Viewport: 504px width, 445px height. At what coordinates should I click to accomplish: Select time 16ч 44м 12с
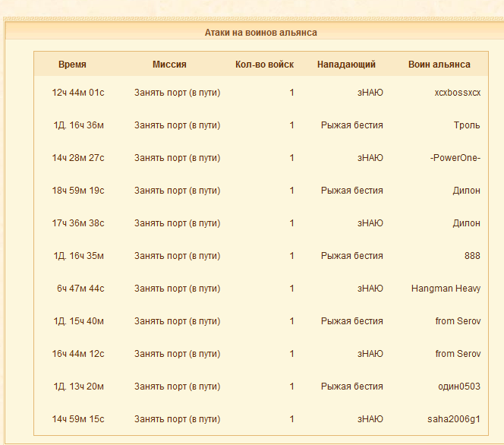[x=78, y=354]
